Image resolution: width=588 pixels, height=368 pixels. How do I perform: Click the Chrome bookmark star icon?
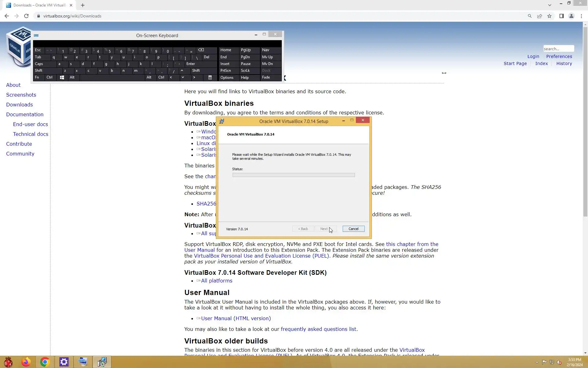pos(549,16)
